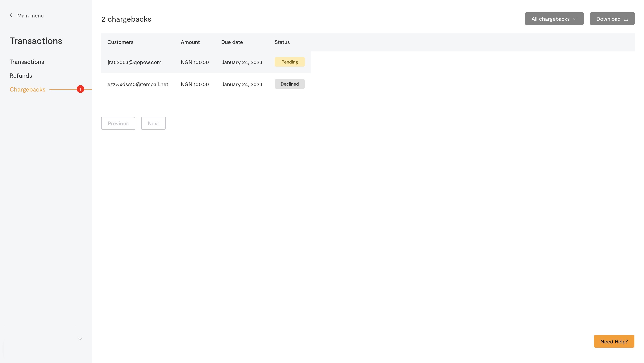Go to the Refunds section
644x363 pixels.
(x=21, y=76)
